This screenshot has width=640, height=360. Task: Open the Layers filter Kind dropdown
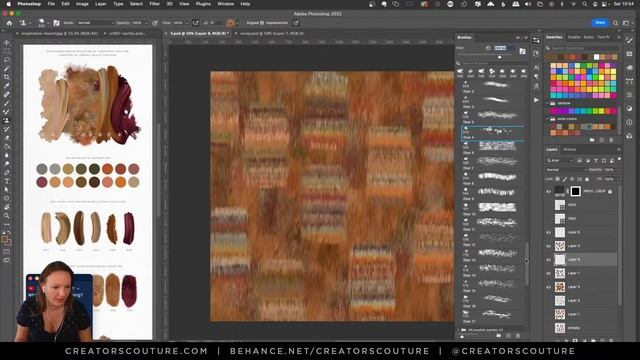(x=560, y=160)
